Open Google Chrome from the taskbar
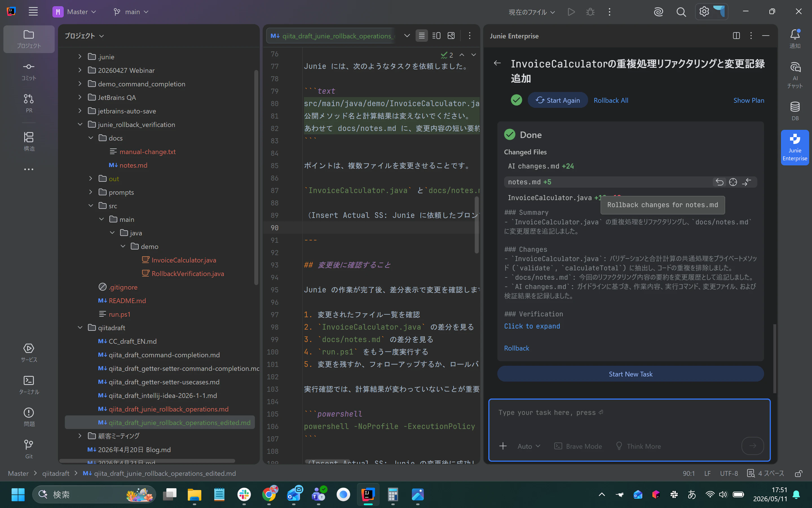Viewport: 812px width, 508px height. point(269,494)
